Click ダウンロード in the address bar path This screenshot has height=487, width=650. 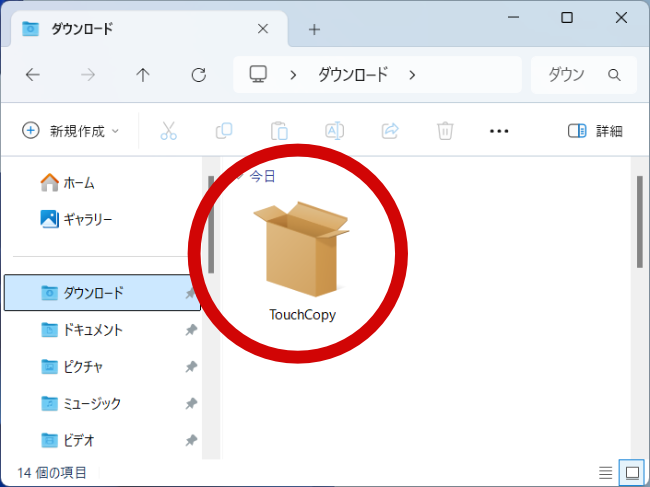[x=353, y=75]
